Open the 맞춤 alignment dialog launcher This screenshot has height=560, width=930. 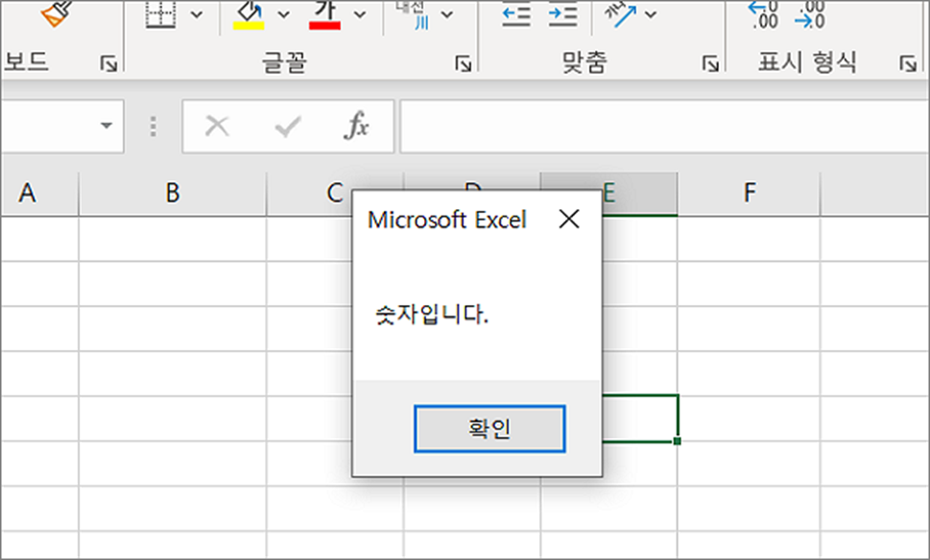(x=710, y=63)
